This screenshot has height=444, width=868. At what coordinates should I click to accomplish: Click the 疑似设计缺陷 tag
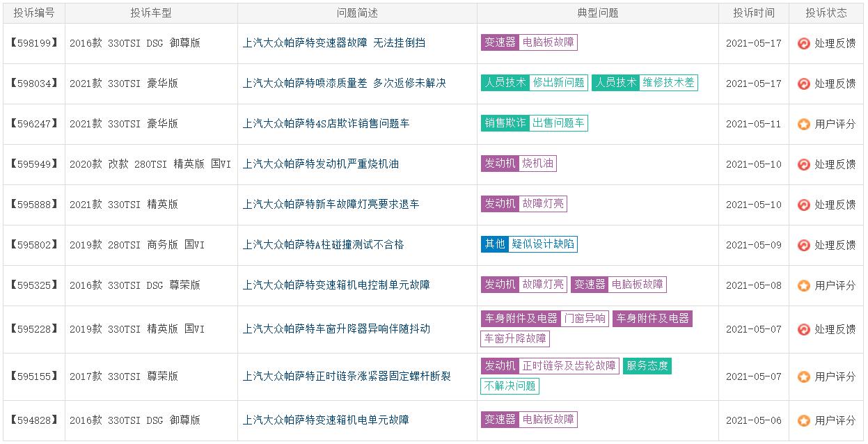click(x=542, y=244)
